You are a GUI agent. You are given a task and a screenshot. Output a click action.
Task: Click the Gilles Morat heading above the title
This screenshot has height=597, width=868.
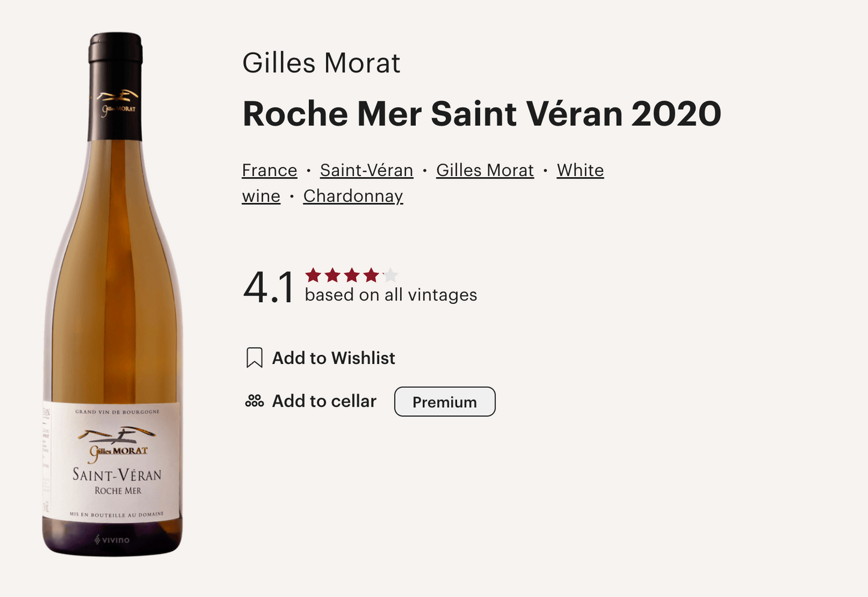(321, 63)
